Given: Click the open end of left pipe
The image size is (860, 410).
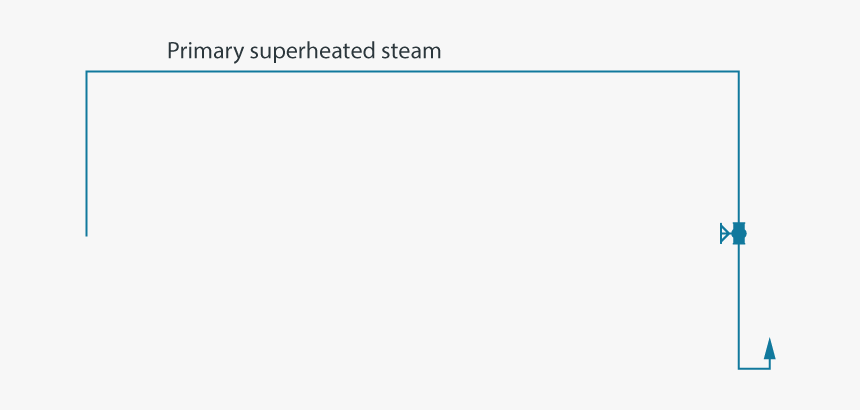Looking at the screenshot, I should tap(86, 235).
